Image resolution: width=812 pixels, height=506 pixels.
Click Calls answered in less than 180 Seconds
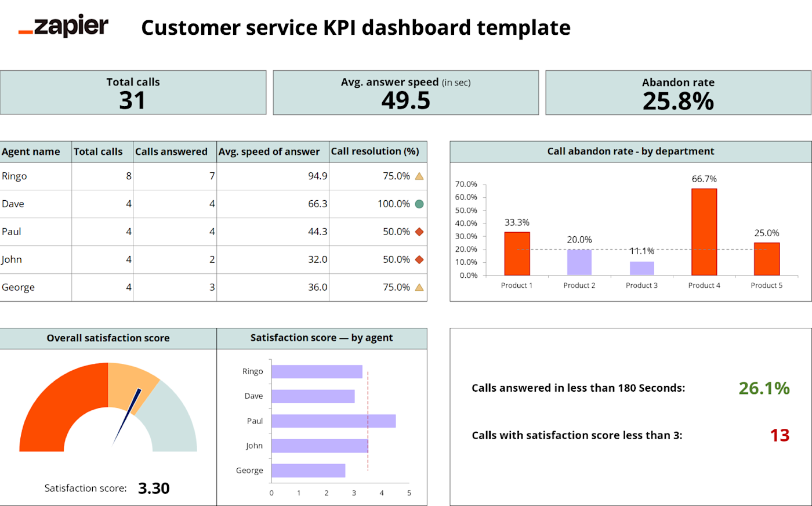pos(578,388)
